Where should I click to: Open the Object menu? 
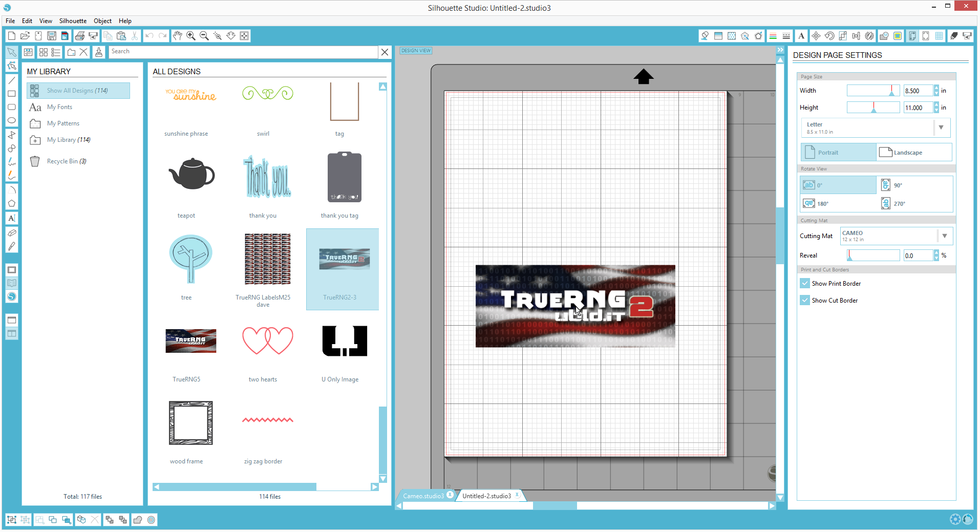[102, 21]
